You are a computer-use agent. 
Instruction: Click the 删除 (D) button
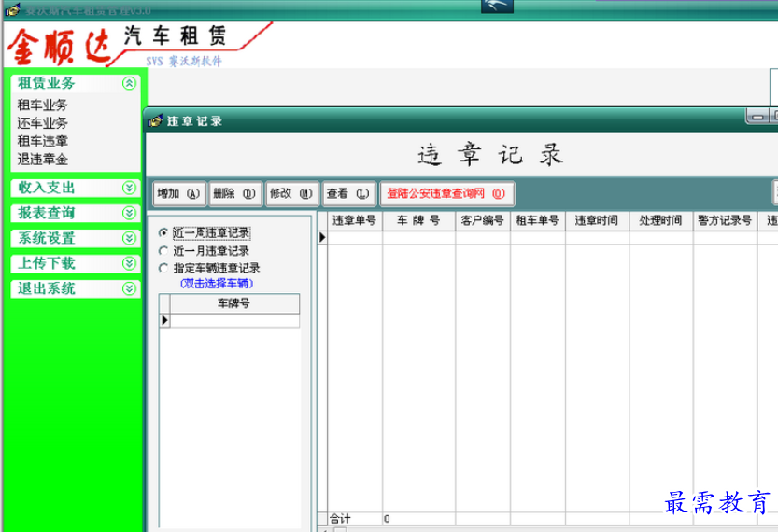pyautogui.click(x=235, y=193)
